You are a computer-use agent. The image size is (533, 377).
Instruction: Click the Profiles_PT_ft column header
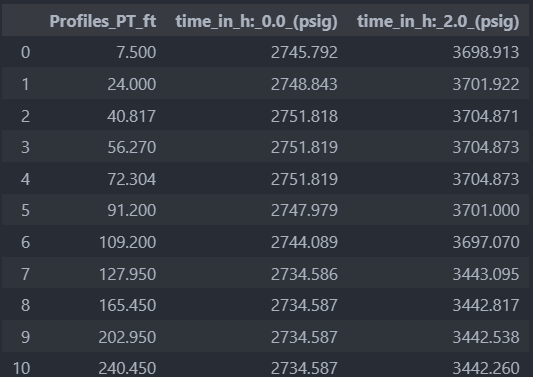point(103,21)
